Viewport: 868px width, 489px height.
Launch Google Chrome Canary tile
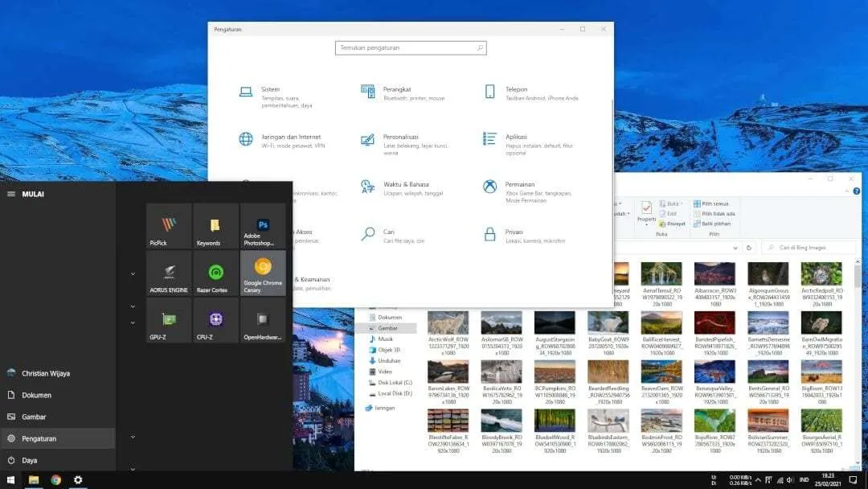[263, 273]
